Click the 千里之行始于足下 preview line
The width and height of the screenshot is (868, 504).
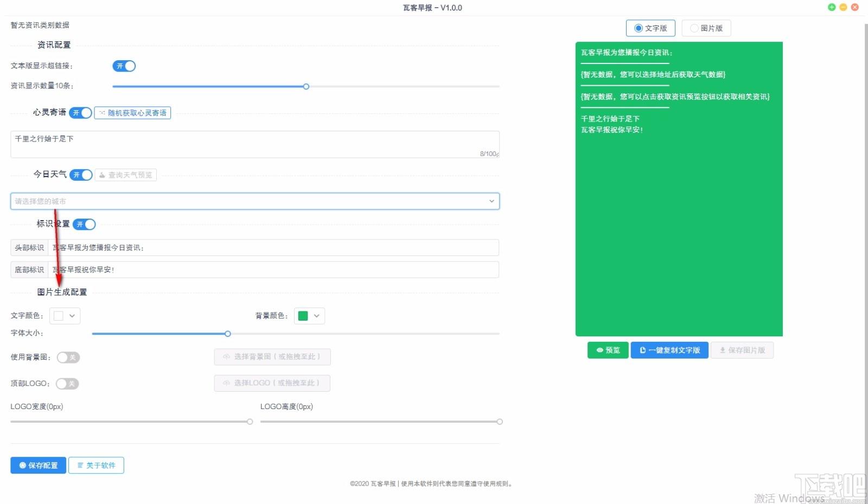point(610,119)
